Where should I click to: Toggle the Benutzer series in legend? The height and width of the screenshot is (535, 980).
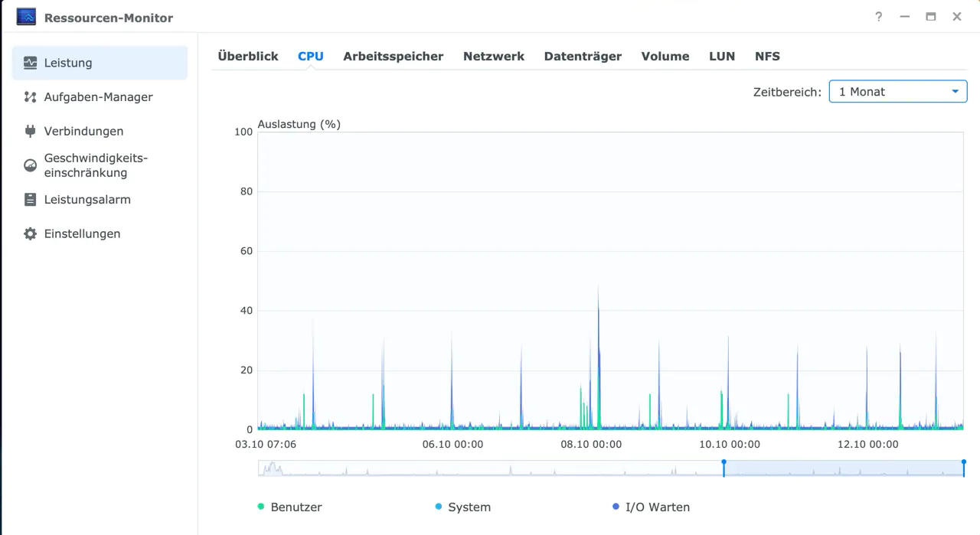(x=290, y=507)
